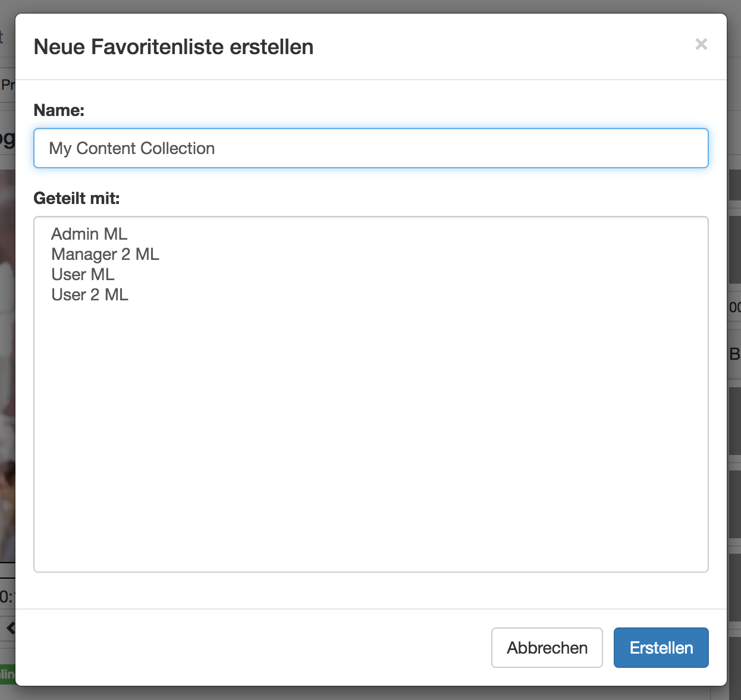Image resolution: width=741 pixels, height=700 pixels.
Task: Click the text "My Content Collection" in Name field
Action: pyautogui.click(x=132, y=148)
